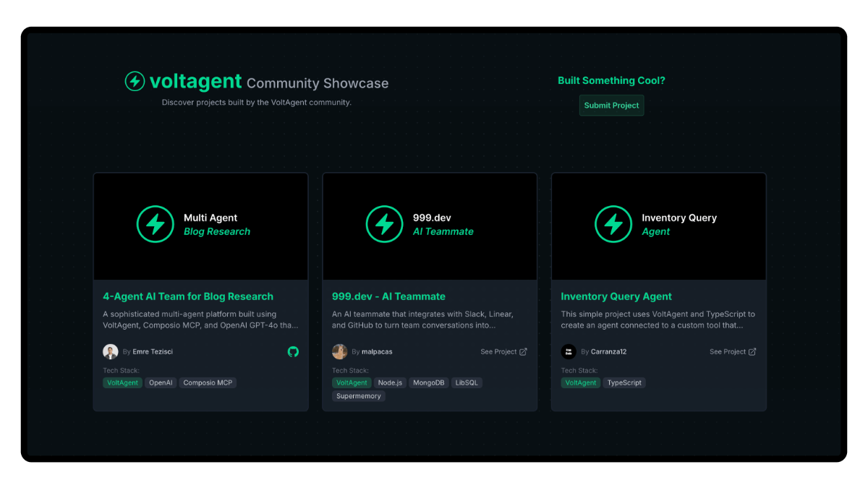Open the 4-Agent AI Team for Blog Research title
Screen dimensions: 868x488
pos(188,296)
